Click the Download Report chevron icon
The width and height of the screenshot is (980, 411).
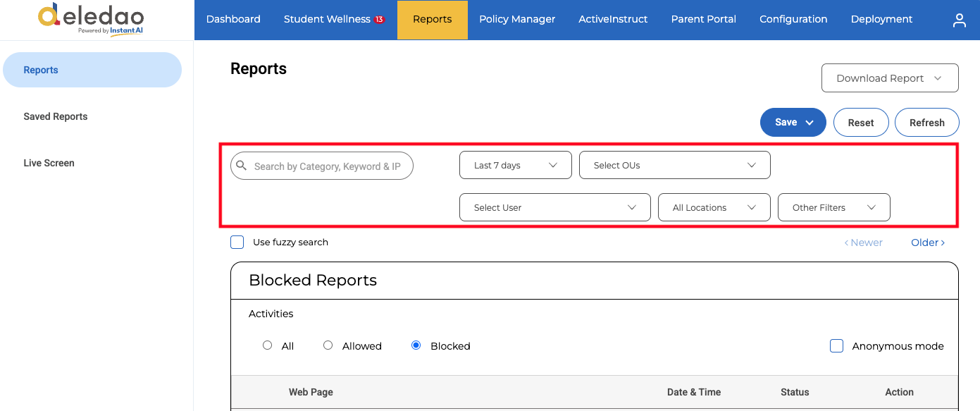coord(938,78)
